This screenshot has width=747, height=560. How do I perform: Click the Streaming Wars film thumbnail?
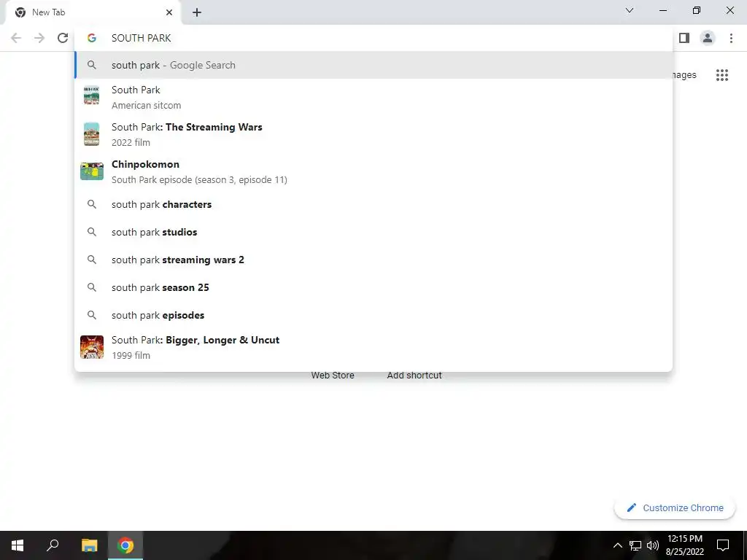coord(91,134)
